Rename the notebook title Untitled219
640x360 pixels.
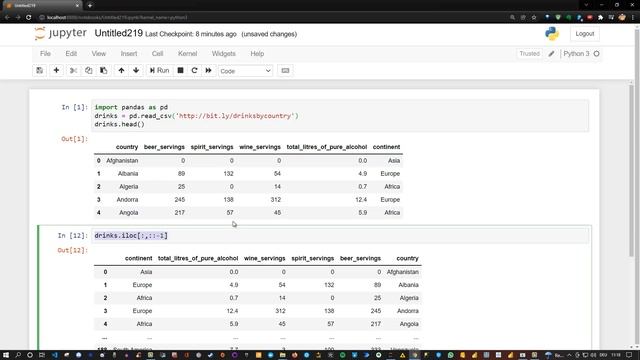click(x=118, y=33)
